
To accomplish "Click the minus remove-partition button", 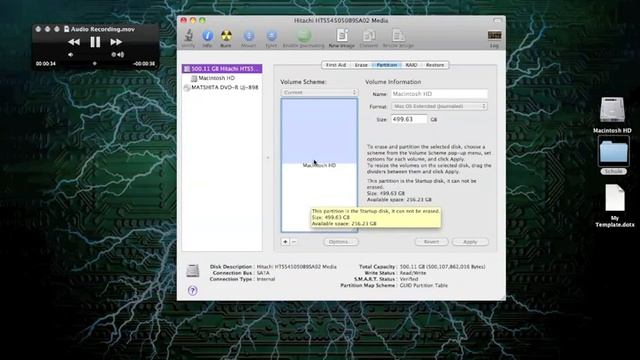I will pyautogui.click(x=294, y=242).
